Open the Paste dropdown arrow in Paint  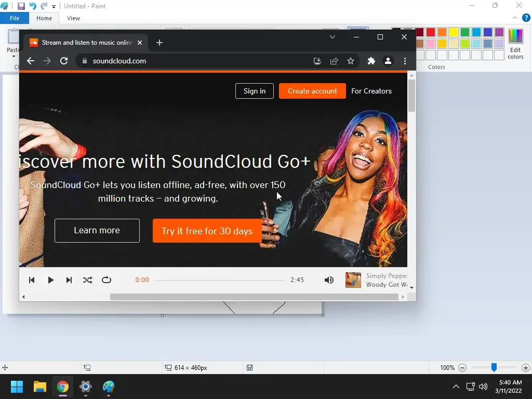[14, 56]
